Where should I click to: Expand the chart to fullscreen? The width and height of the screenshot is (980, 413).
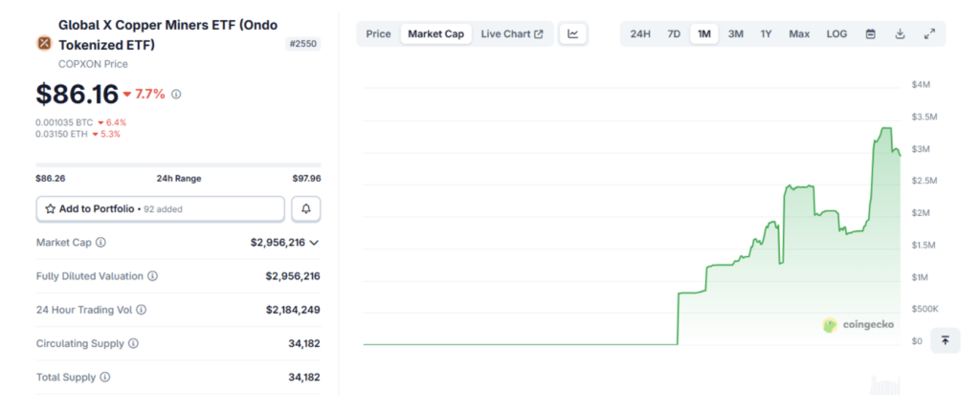(929, 33)
